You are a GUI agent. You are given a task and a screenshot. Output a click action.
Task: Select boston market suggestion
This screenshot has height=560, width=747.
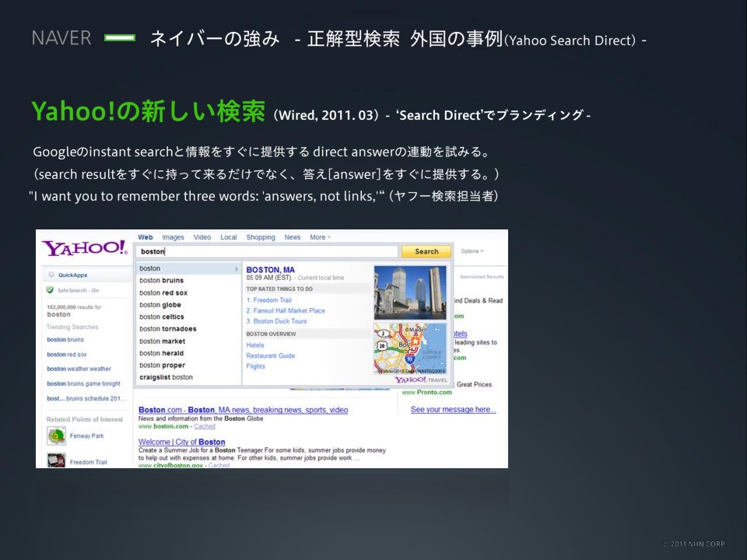click(163, 341)
